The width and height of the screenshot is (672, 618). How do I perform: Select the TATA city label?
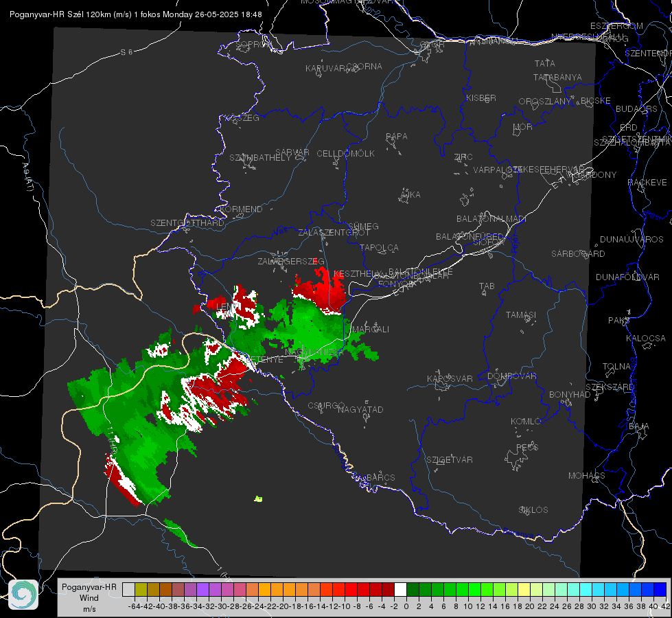coord(545,63)
